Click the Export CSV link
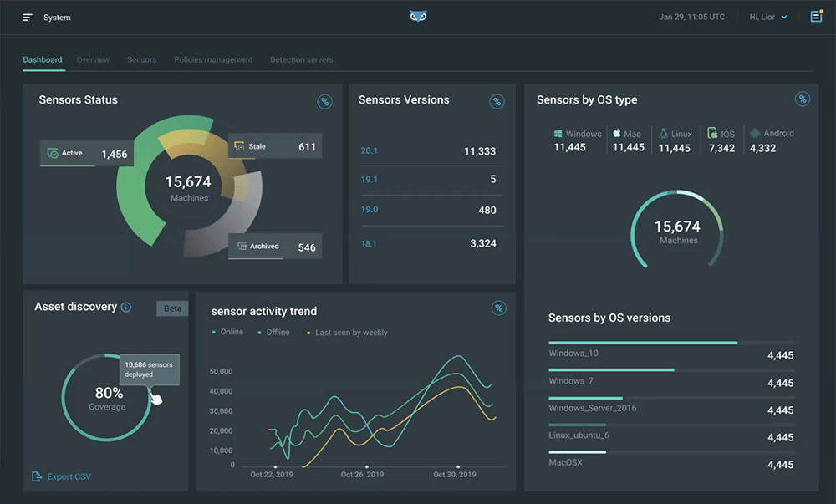 tap(62, 476)
